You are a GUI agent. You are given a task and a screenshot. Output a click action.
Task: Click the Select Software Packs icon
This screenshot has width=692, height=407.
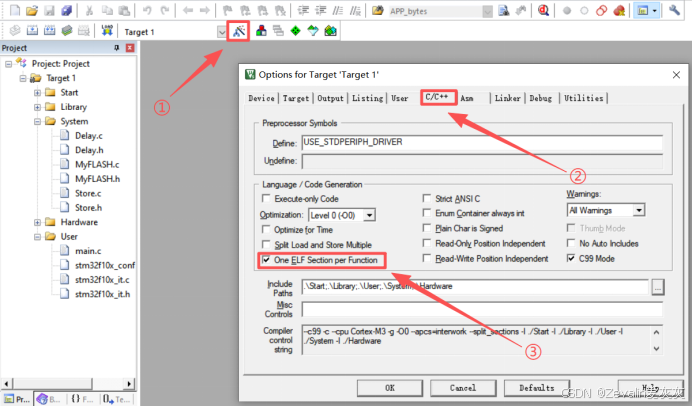(312, 30)
